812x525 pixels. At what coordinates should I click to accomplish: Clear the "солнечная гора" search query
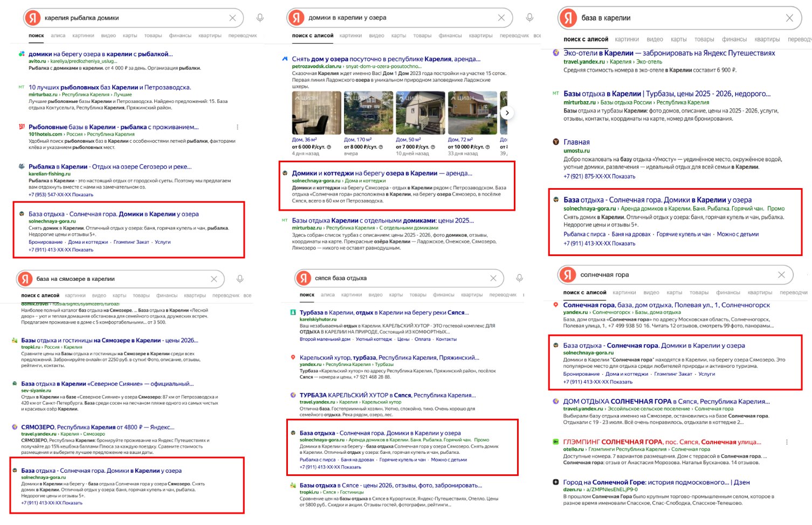[x=781, y=275]
